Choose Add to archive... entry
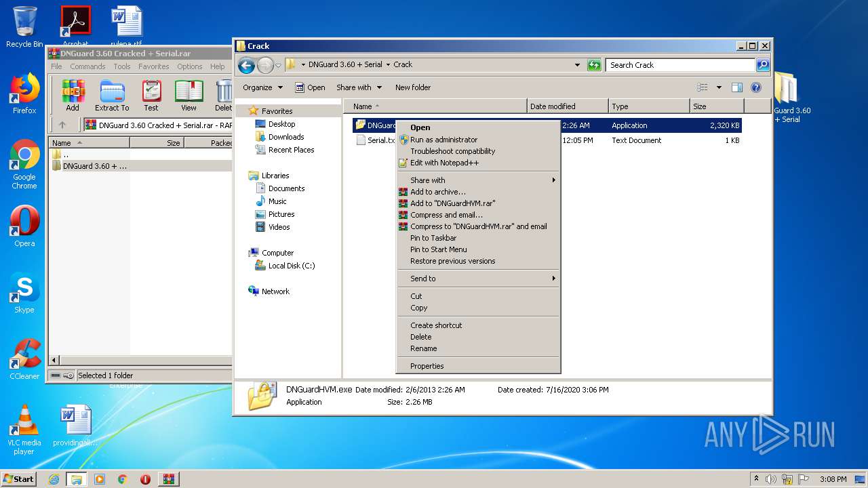The width and height of the screenshot is (868, 488). 478,192
